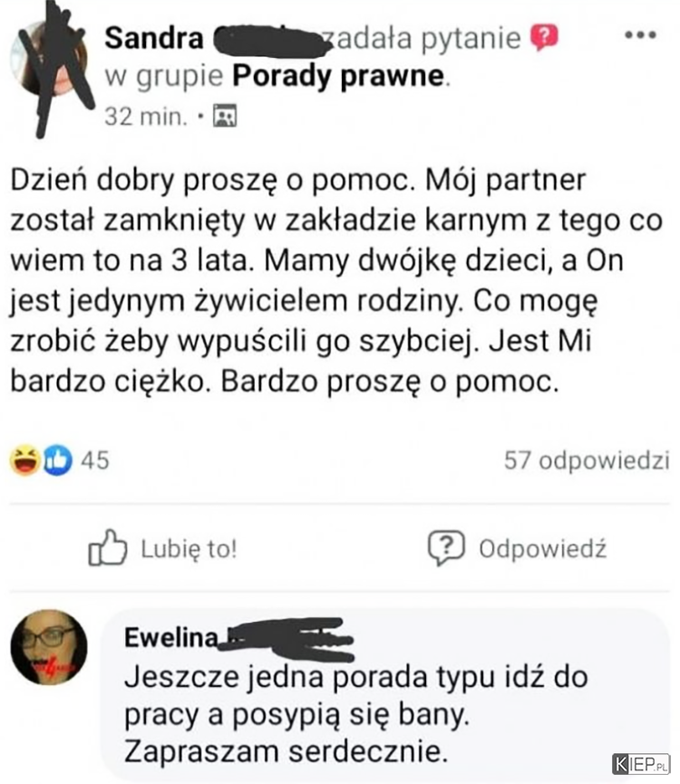Screen dimensions: 680x784
Task: View the 45 reactions count list
Action: 95,460
